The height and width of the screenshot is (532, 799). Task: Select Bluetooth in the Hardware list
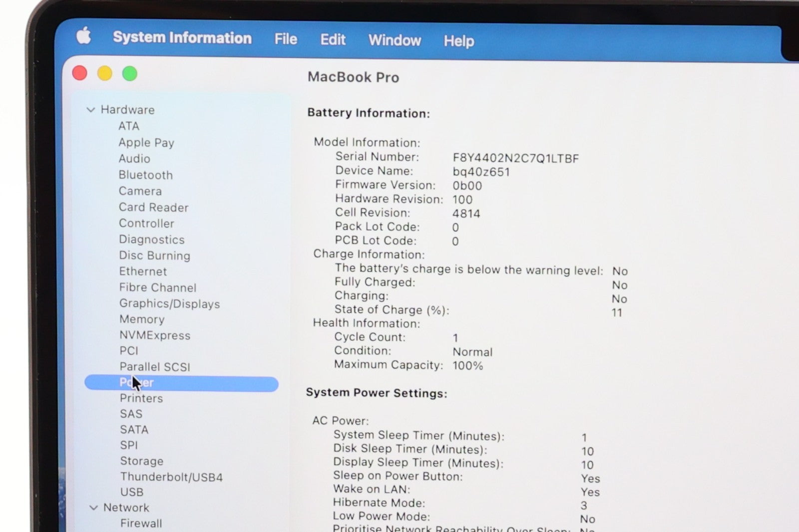coord(145,175)
